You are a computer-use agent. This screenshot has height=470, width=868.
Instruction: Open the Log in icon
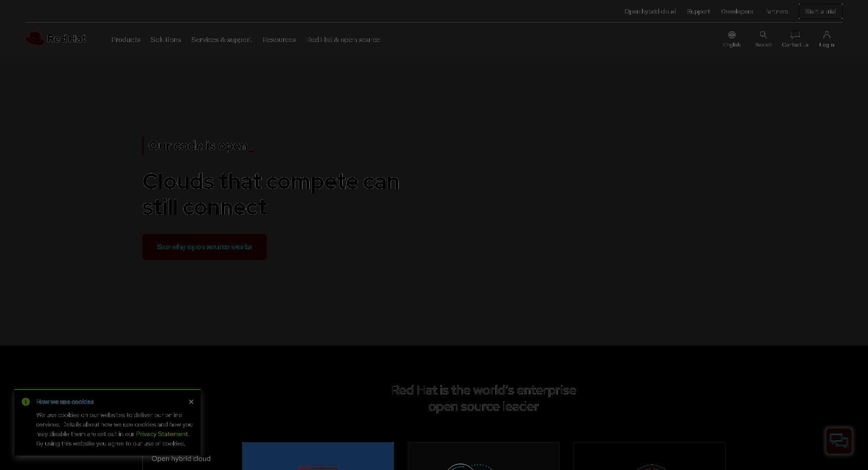[x=826, y=39]
